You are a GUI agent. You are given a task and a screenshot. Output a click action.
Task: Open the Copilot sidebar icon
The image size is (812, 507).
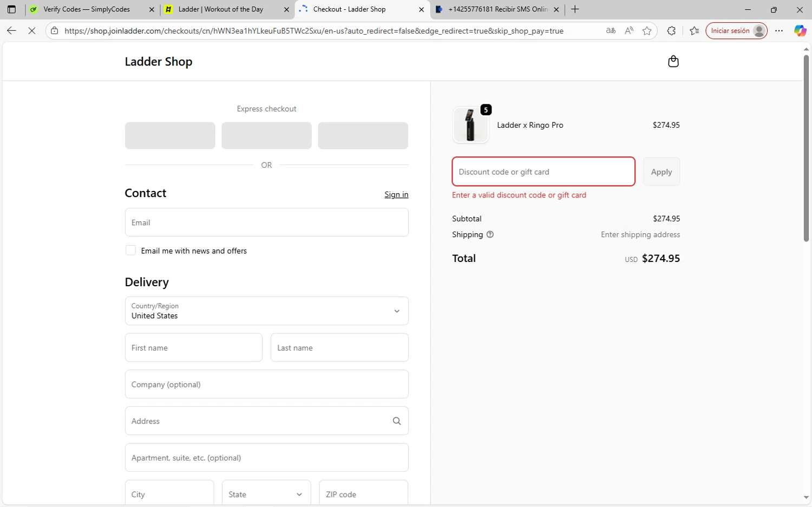pos(800,31)
